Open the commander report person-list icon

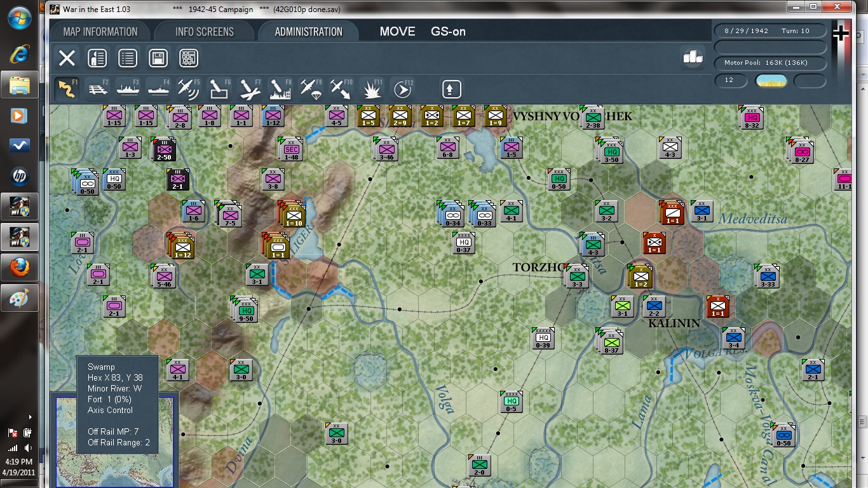point(97,58)
